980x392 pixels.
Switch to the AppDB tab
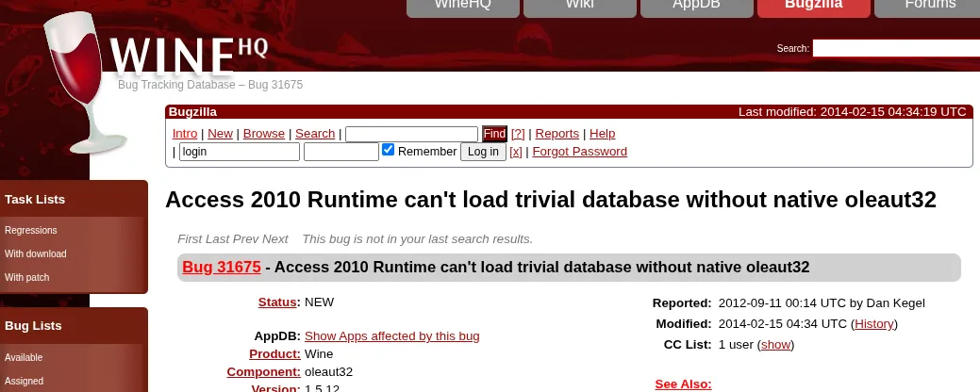tap(696, 6)
